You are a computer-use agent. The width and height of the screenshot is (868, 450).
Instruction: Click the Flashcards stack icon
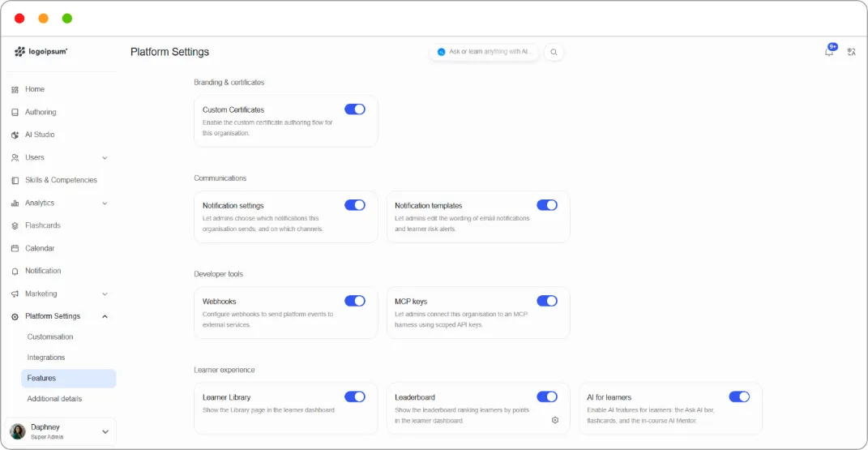click(x=15, y=226)
